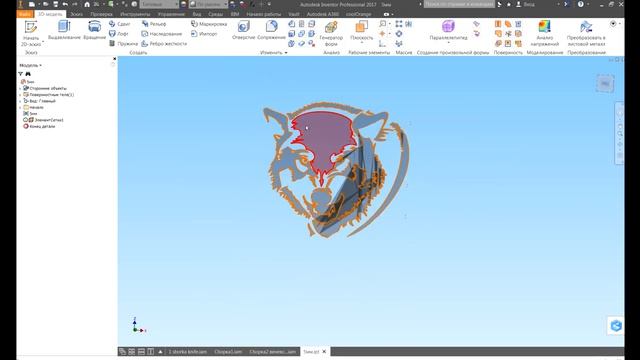Choose the Лофт loft tool

click(119, 34)
